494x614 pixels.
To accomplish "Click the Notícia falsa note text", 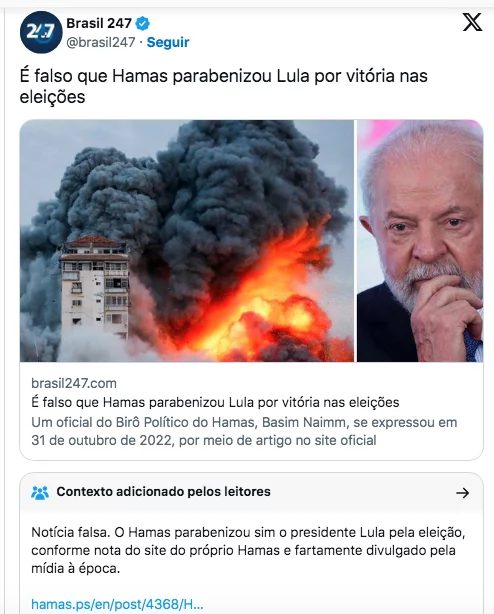I will (x=248, y=550).
